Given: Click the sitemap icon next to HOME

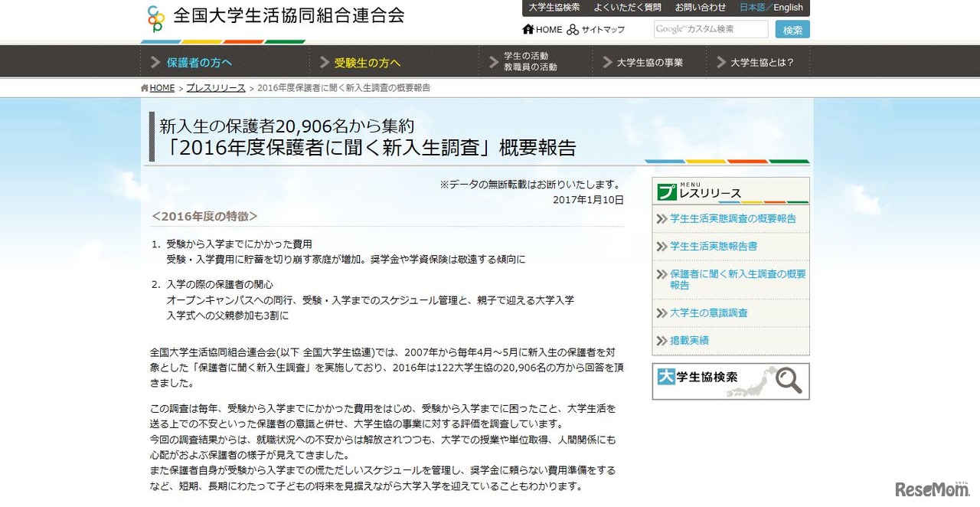Looking at the screenshot, I should point(573,30).
